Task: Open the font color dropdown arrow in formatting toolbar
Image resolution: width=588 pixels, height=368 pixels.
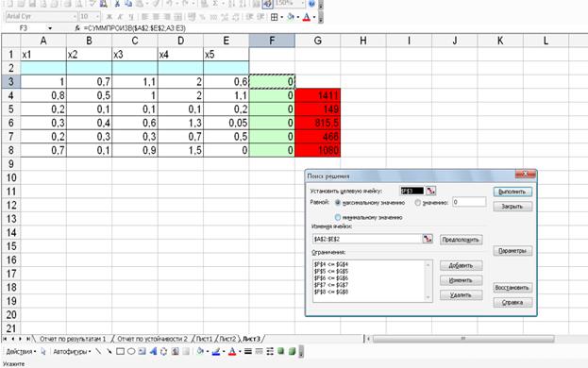Action: pyautogui.click(x=314, y=17)
